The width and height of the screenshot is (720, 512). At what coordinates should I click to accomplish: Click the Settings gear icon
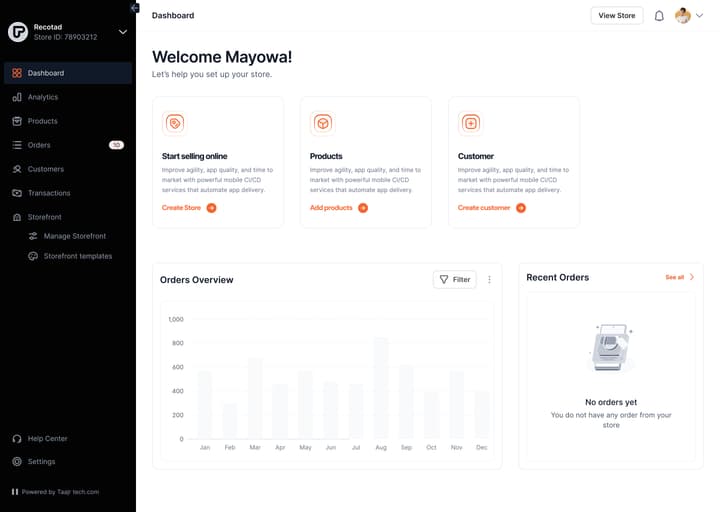coord(17,461)
